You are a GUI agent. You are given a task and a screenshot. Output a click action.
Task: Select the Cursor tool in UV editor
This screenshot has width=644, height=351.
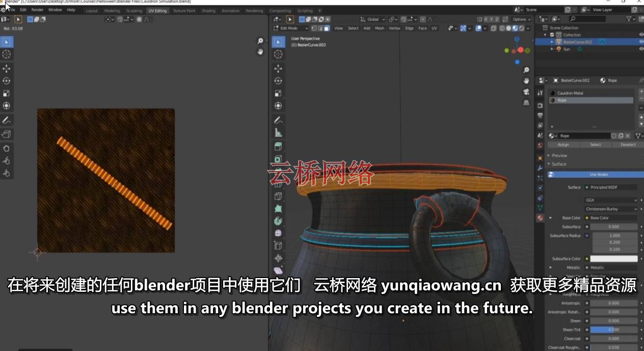[x=7, y=54]
